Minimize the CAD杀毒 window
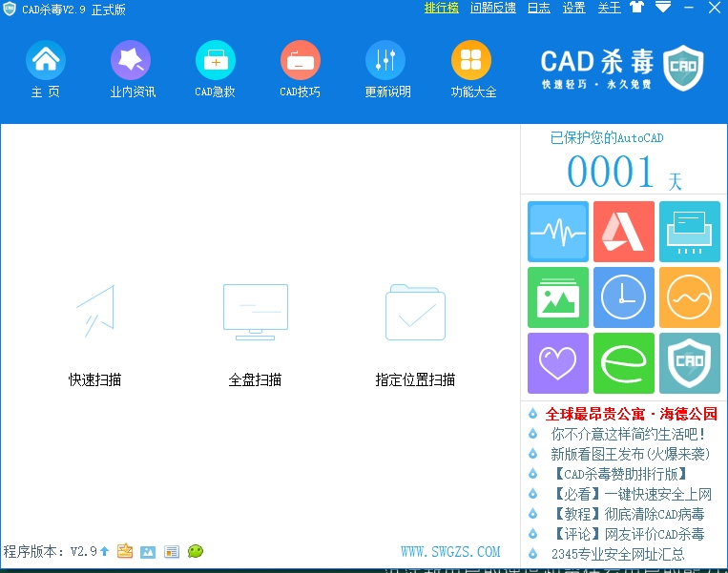Screen dimensions: 728x573 (x=689, y=8)
